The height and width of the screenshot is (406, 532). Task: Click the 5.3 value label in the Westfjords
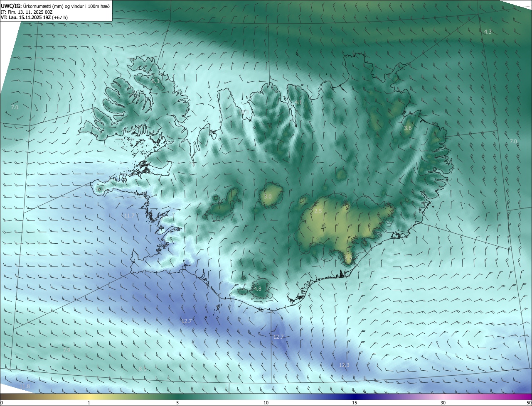click(155, 81)
